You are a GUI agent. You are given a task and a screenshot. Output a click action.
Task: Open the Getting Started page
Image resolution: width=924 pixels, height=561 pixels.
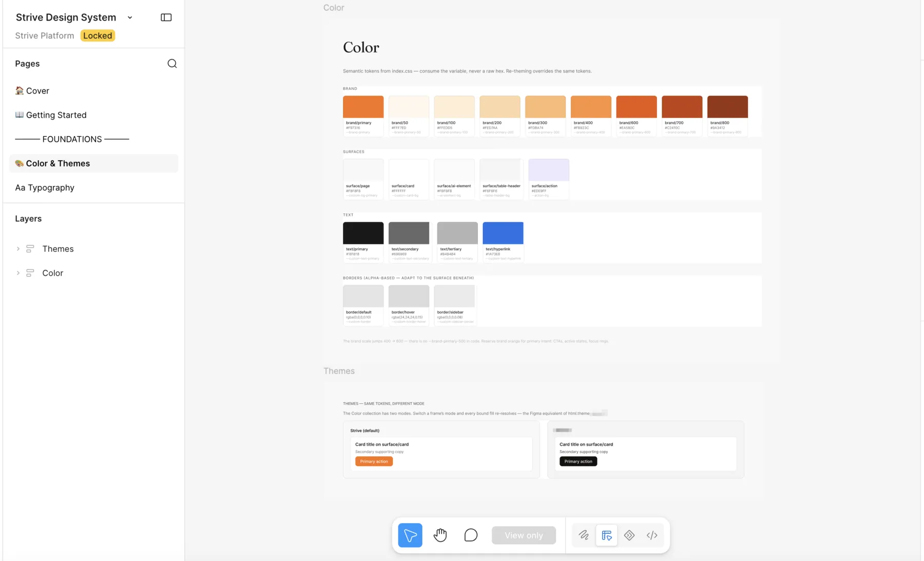pyautogui.click(x=94, y=115)
